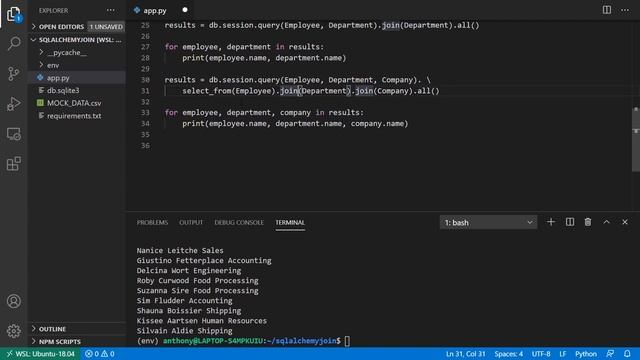The image size is (640, 360).
Task: Open the '1: bash' terminal dropdown
Action: (488, 222)
